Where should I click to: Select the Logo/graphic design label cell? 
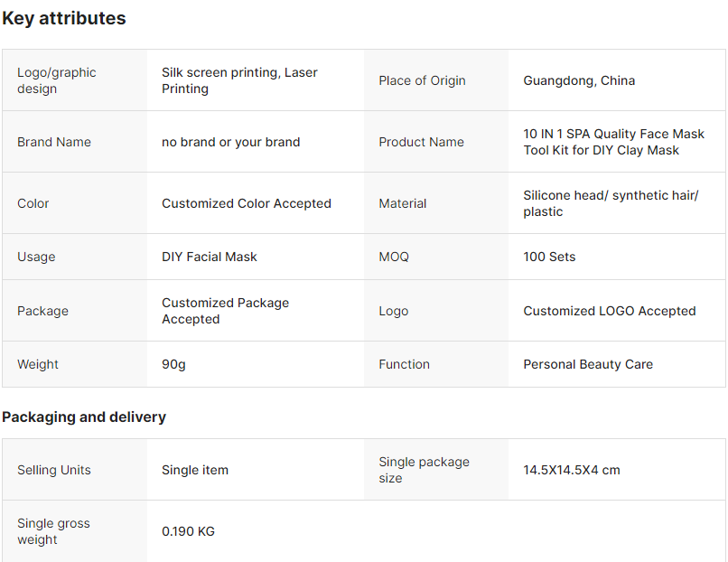coord(56,80)
